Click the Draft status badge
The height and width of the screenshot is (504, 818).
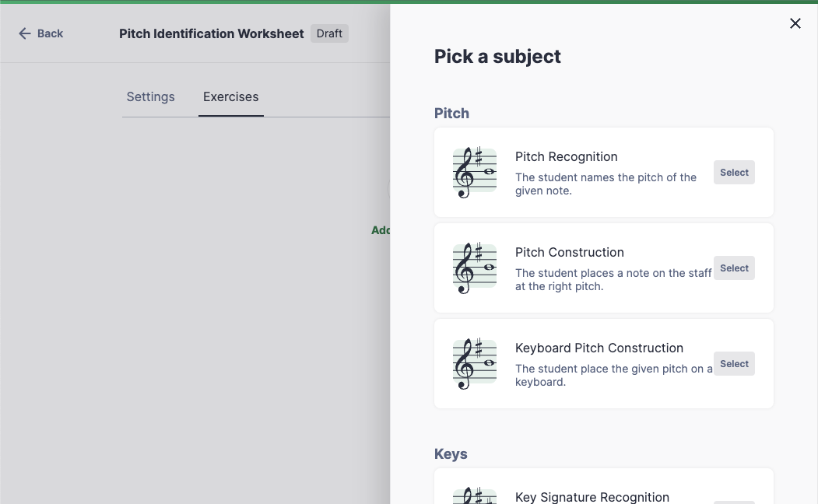point(329,33)
